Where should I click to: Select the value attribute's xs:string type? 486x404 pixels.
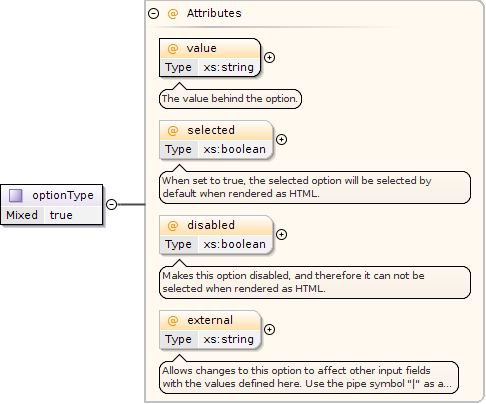click(229, 68)
